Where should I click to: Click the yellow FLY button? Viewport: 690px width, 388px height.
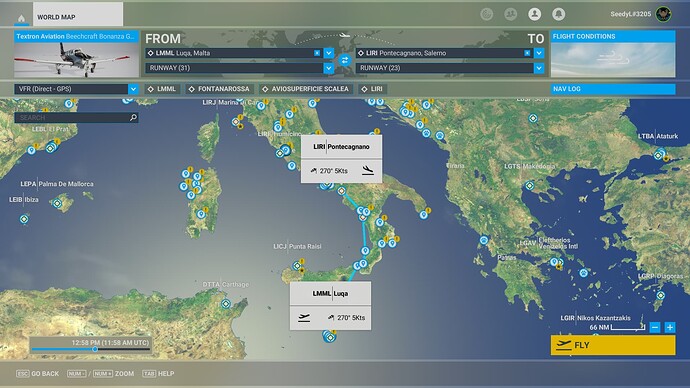click(613, 345)
